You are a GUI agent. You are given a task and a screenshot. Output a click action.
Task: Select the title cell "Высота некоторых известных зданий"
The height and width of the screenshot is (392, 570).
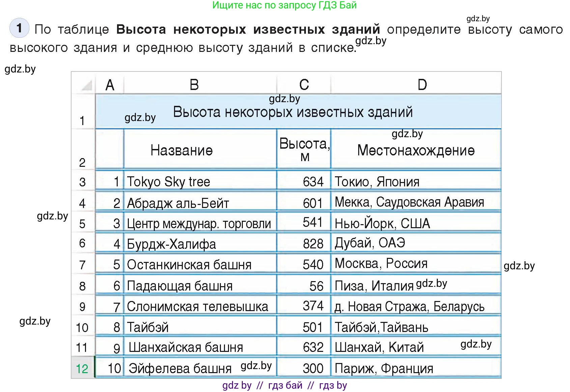point(293,112)
